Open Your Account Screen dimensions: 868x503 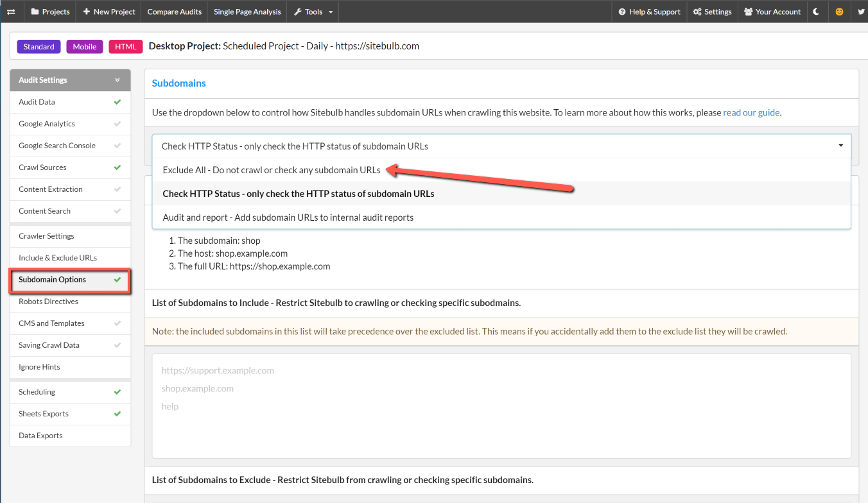pyautogui.click(x=772, y=12)
